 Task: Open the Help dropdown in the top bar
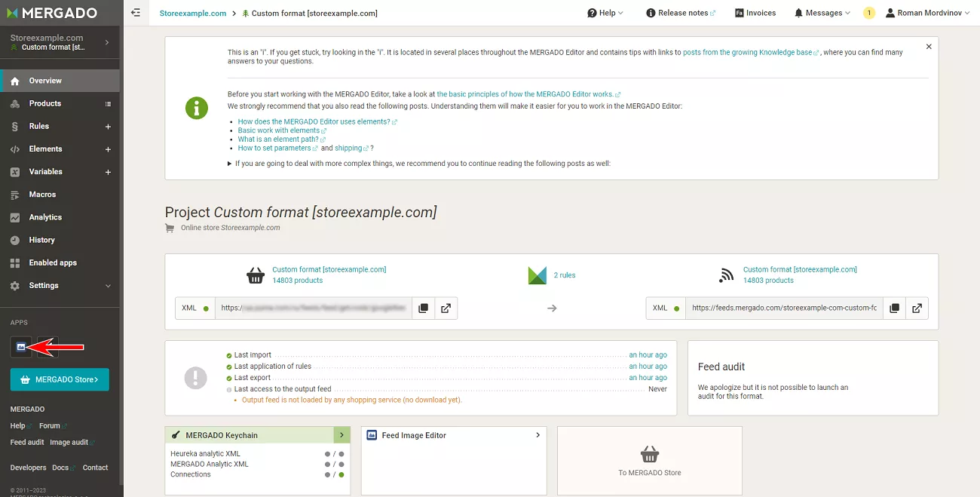606,13
